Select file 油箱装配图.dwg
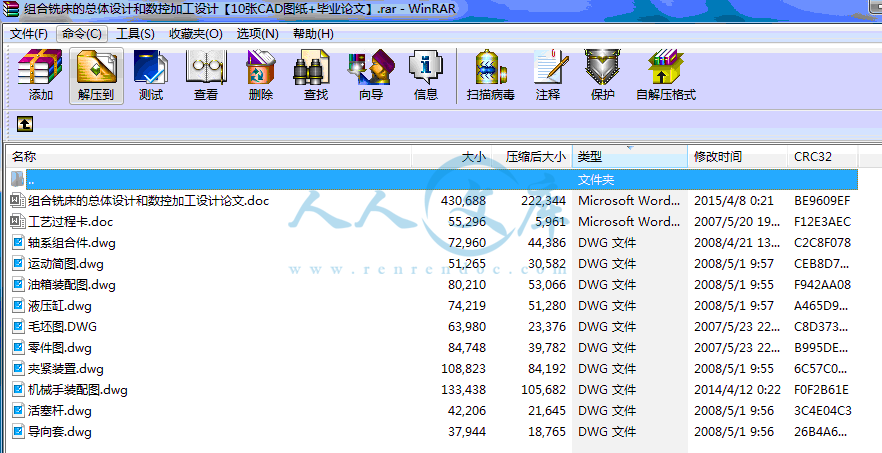Image resolution: width=882 pixels, height=453 pixels. click(x=72, y=285)
